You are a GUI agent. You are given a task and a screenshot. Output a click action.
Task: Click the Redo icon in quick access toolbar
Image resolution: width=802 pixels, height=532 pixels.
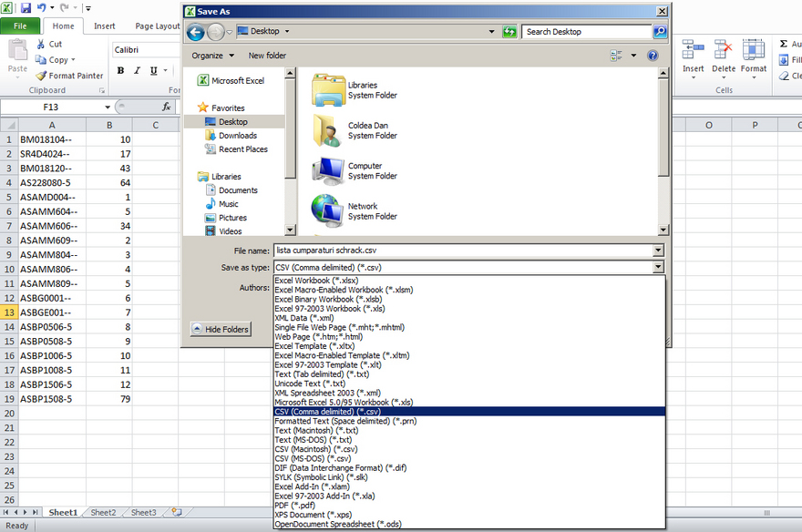click(x=64, y=7)
